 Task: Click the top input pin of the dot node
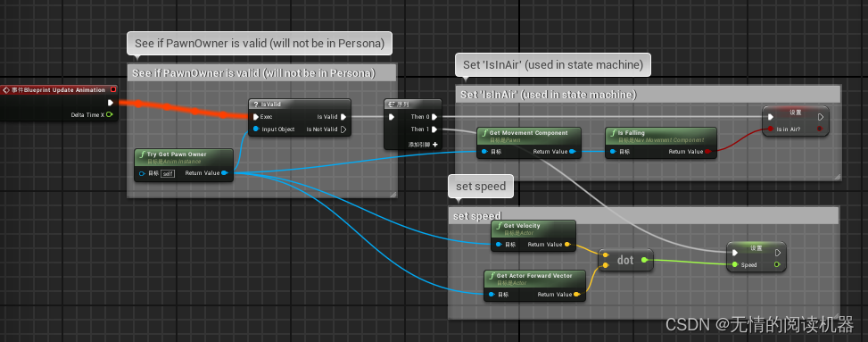tap(606, 255)
